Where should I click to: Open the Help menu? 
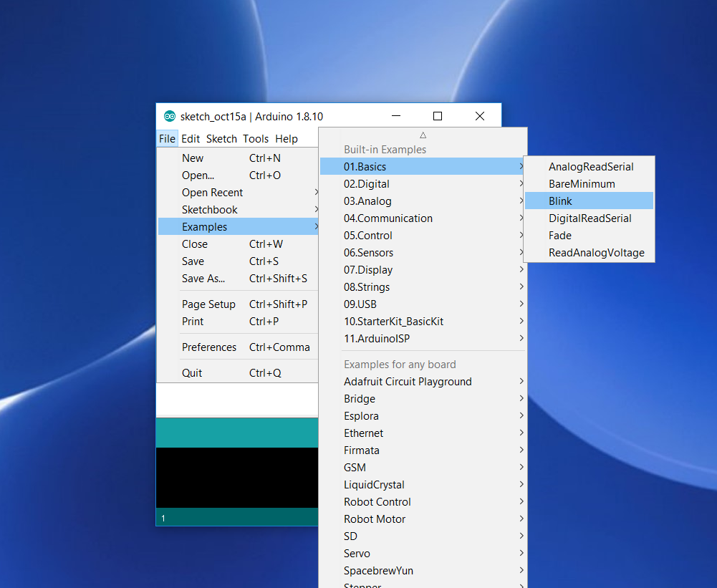tap(287, 138)
